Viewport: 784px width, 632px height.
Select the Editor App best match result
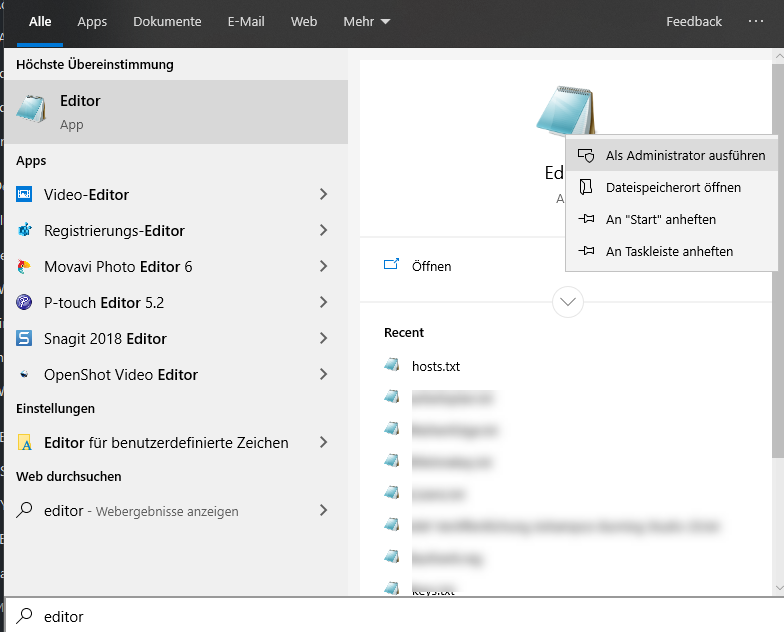[x=176, y=112]
